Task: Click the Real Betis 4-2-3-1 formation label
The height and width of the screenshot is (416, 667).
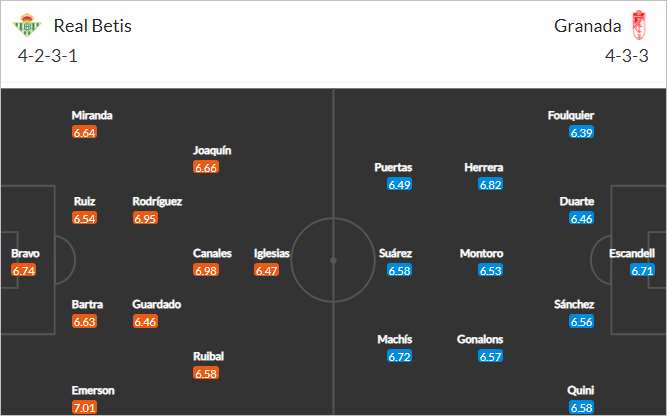Action: point(48,56)
